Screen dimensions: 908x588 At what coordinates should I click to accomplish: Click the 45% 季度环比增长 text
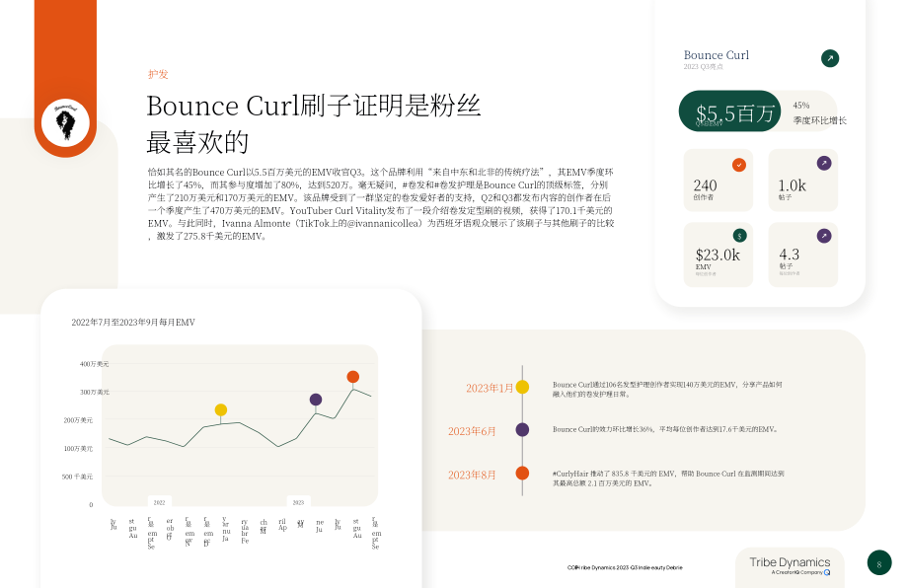click(819, 112)
